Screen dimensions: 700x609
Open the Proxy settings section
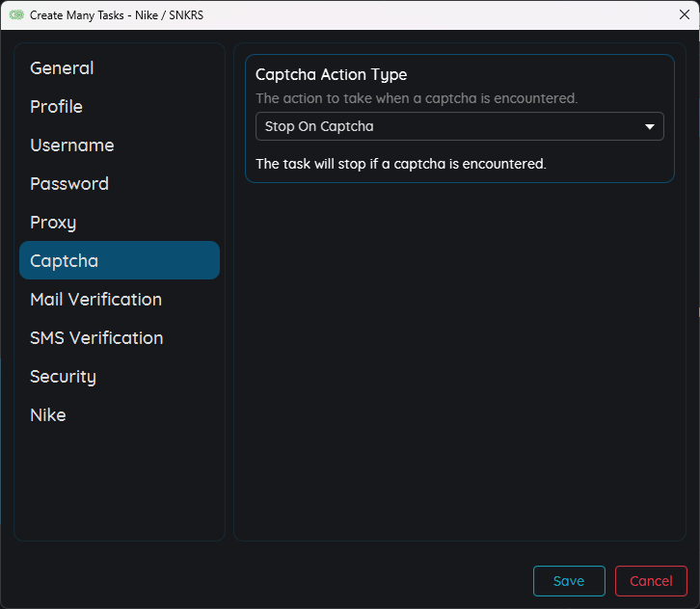point(53,223)
